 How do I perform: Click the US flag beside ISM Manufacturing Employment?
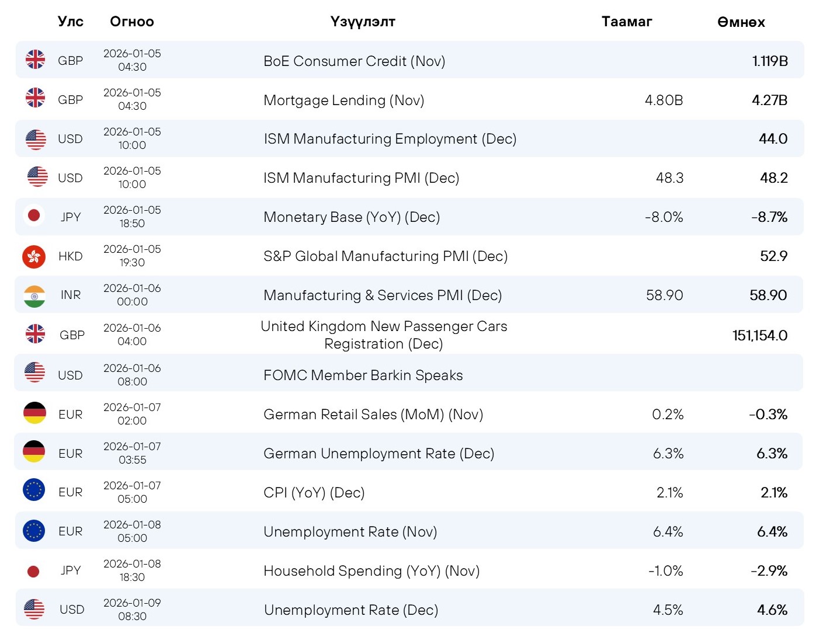[36, 140]
